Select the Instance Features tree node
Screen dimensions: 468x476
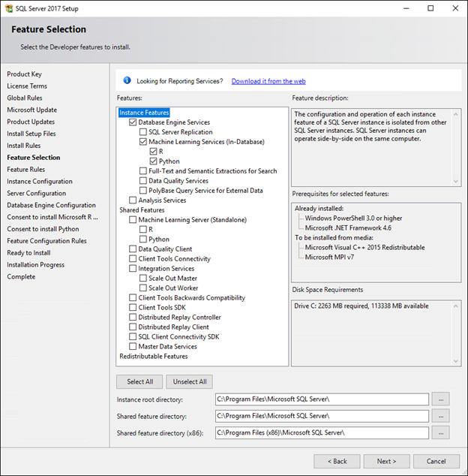point(144,113)
